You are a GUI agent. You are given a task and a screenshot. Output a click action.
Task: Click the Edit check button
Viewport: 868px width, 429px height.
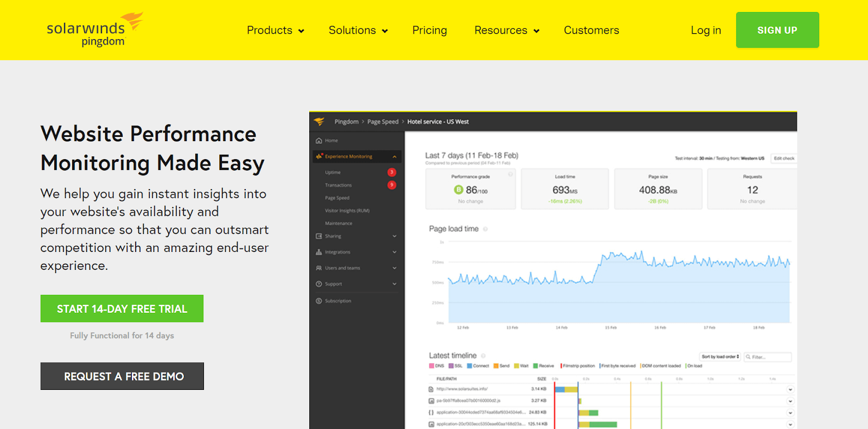(x=784, y=159)
